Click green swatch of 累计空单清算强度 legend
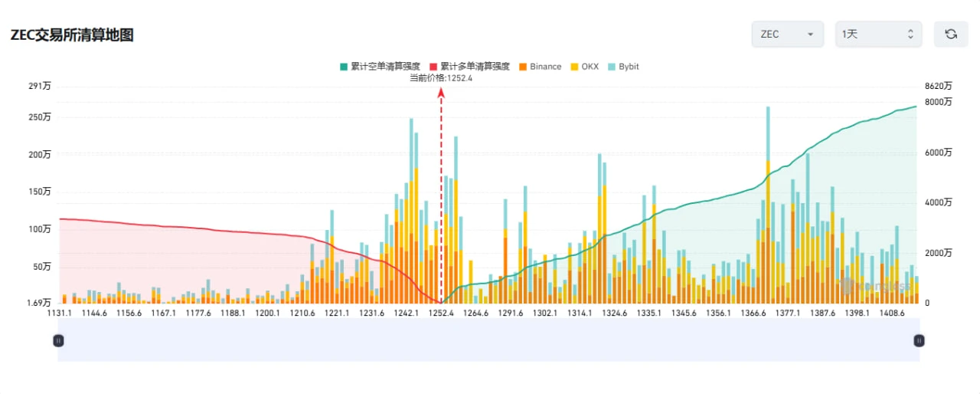The height and width of the screenshot is (394, 980). point(344,67)
